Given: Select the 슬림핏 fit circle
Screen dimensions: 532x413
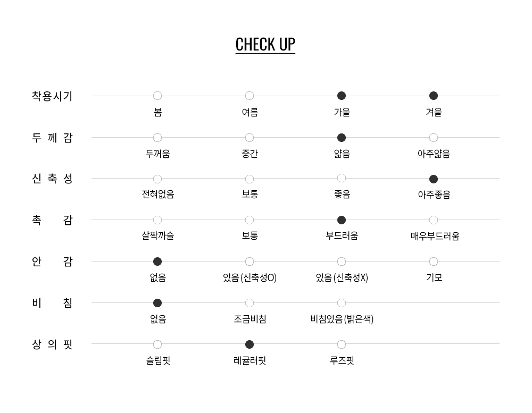Looking at the screenshot, I should click(157, 344).
